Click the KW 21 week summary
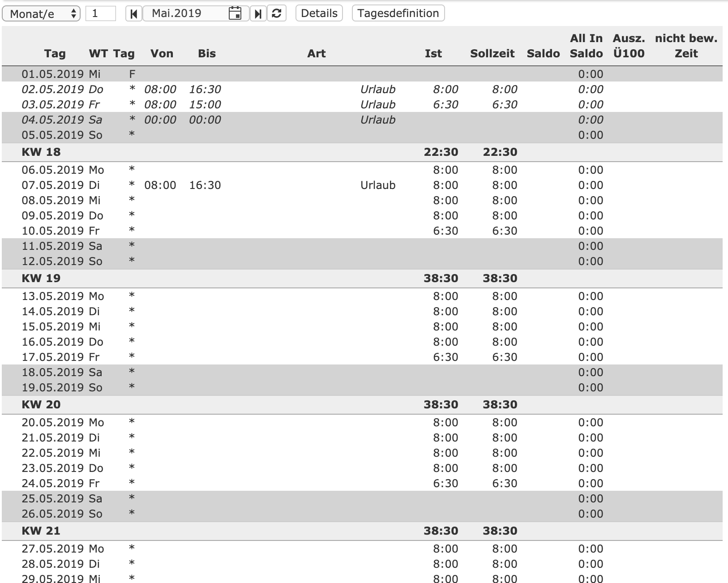728x583 pixels. (362, 531)
